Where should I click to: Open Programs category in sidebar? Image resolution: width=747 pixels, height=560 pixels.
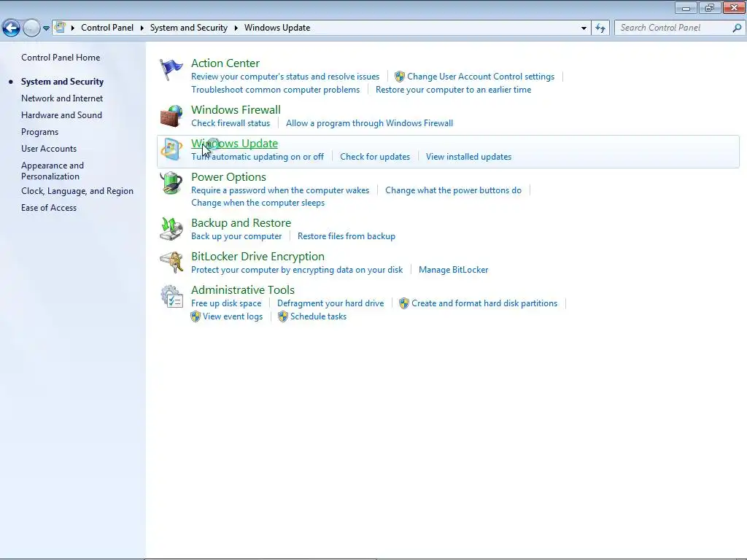coord(39,132)
